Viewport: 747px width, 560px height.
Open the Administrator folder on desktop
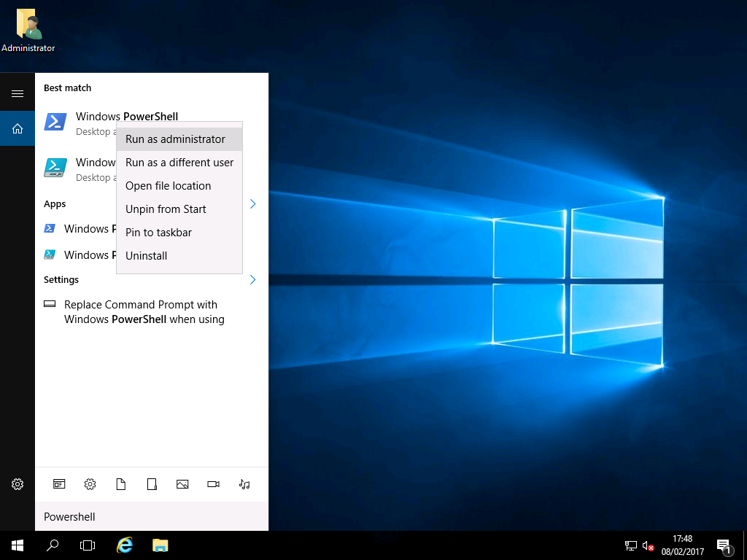click(x=28, y=30)
